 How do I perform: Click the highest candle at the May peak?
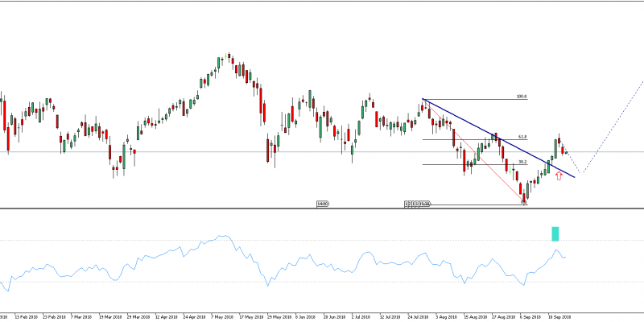pyautogui.click(x=220, y=63)
